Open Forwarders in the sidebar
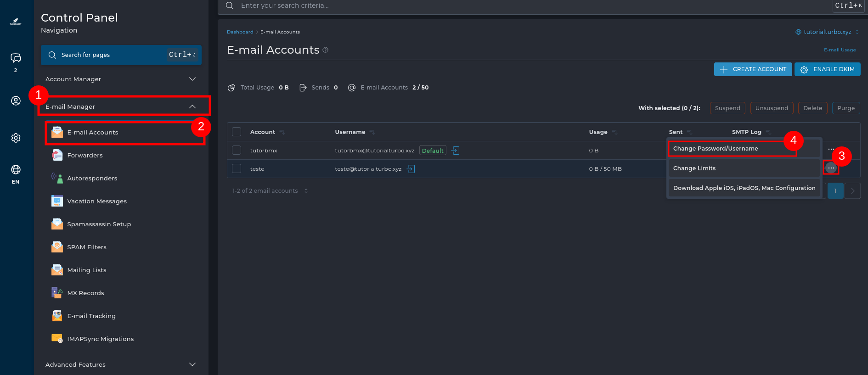This screenshot has height=375, width=868. 85,156
